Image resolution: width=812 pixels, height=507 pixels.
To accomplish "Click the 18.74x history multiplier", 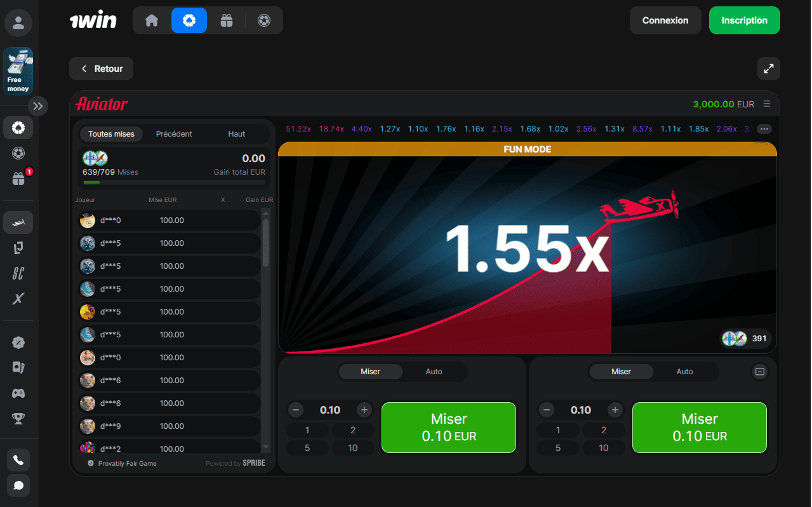I will click(331, 129).
